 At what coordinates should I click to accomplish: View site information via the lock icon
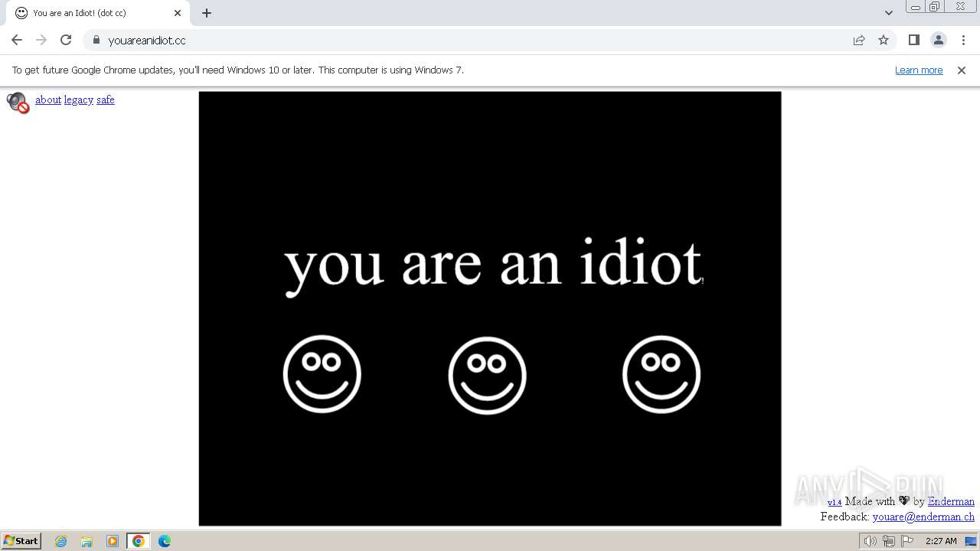96,40
